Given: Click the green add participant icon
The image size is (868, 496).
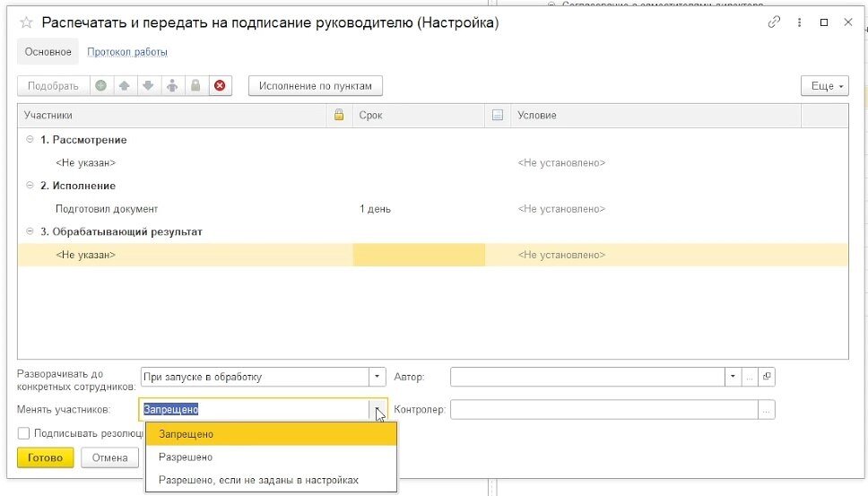Looking at the screenshot, I should click(x=100, y=86).
